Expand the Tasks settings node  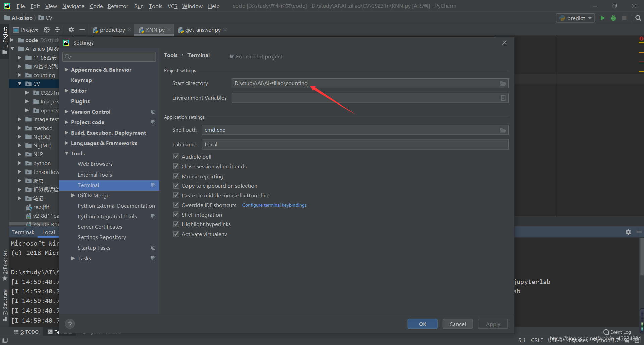coord(73,258)
